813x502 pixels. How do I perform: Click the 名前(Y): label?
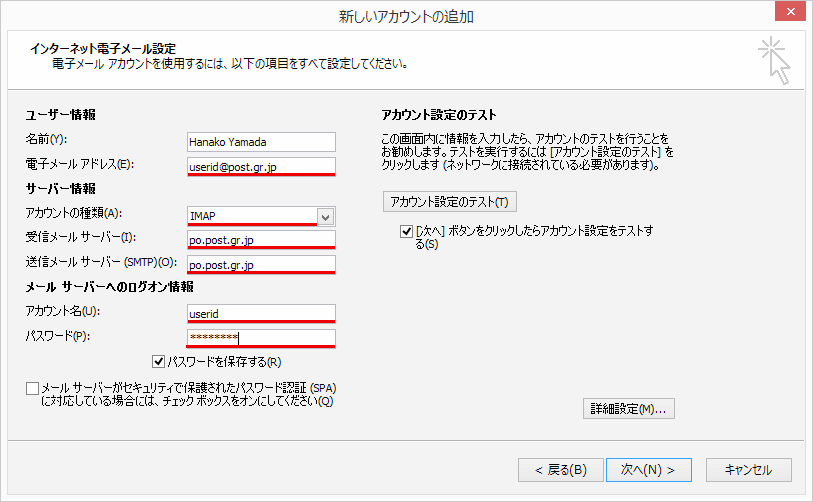[x=46, y=139]
